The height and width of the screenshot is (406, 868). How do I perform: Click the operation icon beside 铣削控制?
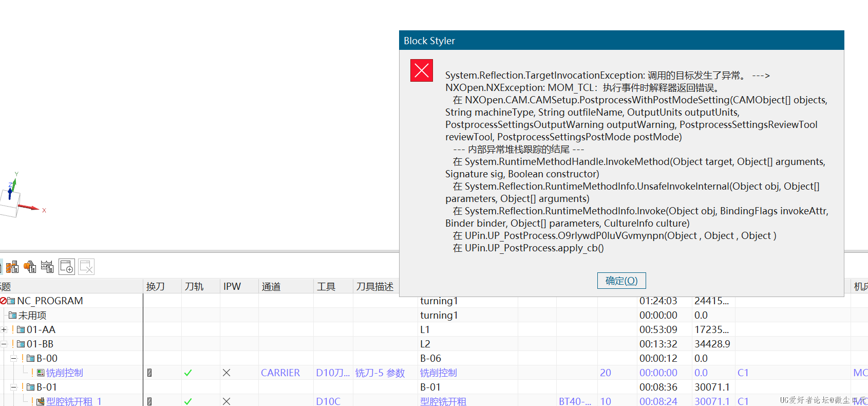(41, 373)
